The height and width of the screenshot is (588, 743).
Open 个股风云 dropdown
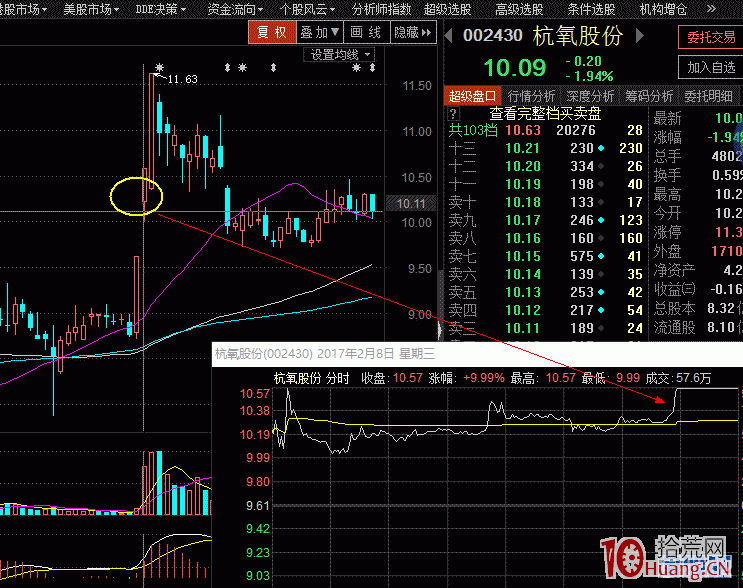click(307, 9)
